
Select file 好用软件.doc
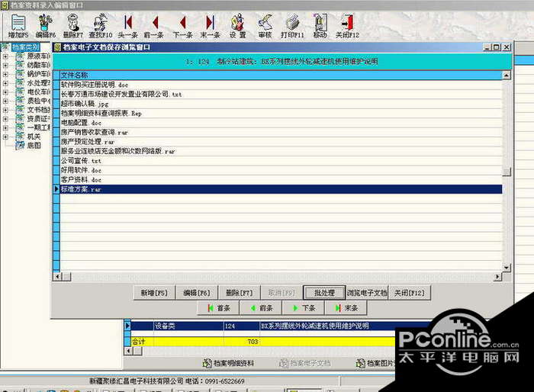[x=281, y=170]
